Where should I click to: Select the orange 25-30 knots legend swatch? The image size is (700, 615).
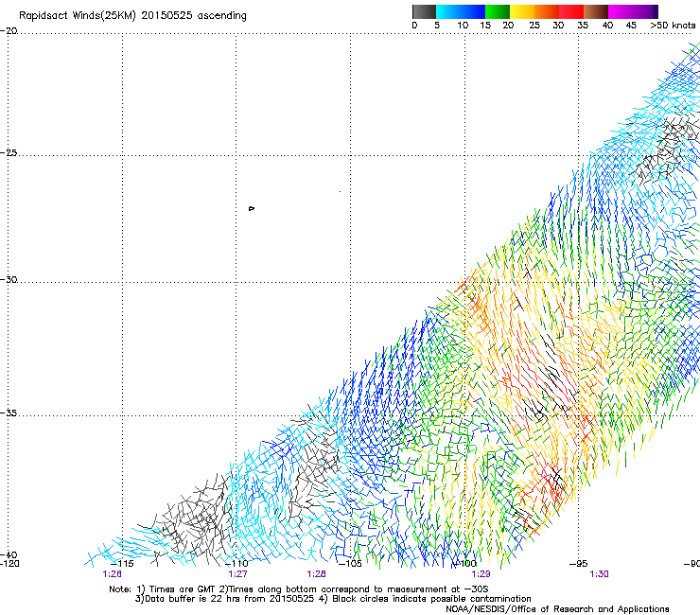(x=547, y=11)
